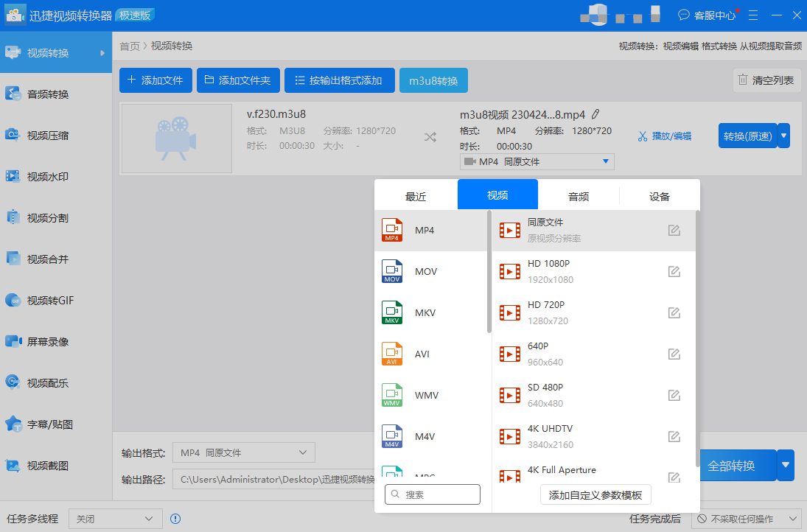Switch to the 音频 tab
The height and width of the screenshot is (532, 807).
[x=578, y=196]
